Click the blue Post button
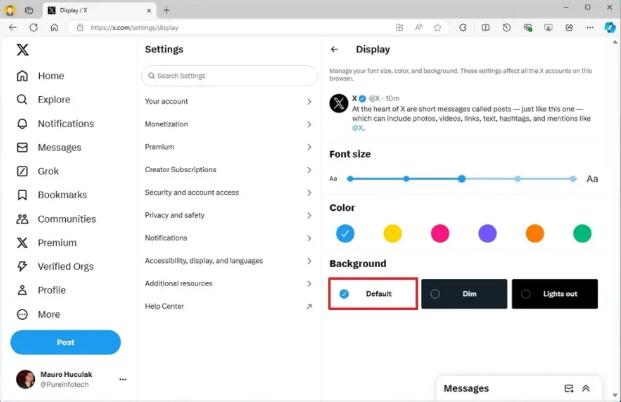The image size is (621, 402). (65, 342)
